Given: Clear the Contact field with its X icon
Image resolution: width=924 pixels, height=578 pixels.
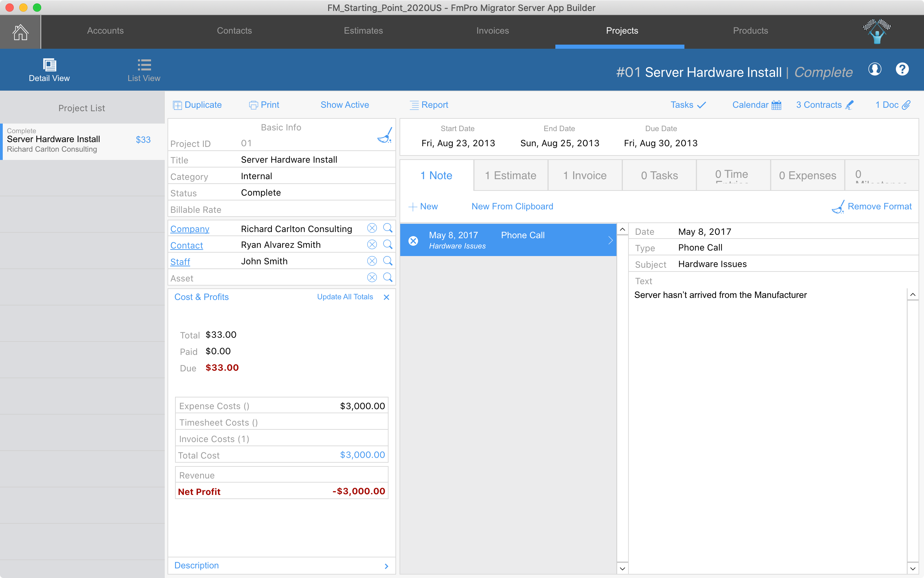Looking at the screenshot, I should click(x=372, y=245).
